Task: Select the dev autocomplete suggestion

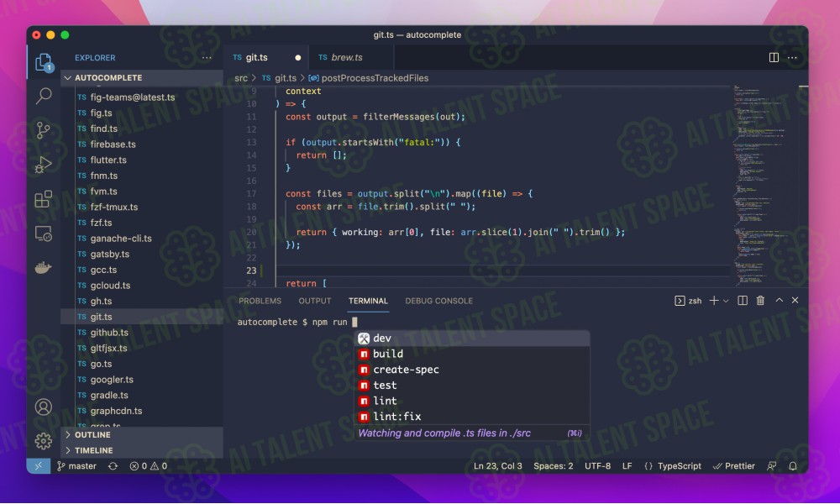Action: [x=472, y=339]
